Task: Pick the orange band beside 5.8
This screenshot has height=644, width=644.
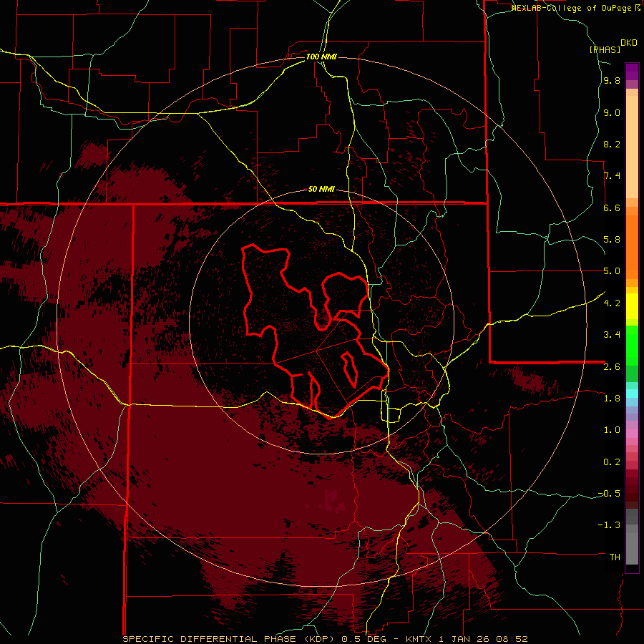Action: [632, 246]
